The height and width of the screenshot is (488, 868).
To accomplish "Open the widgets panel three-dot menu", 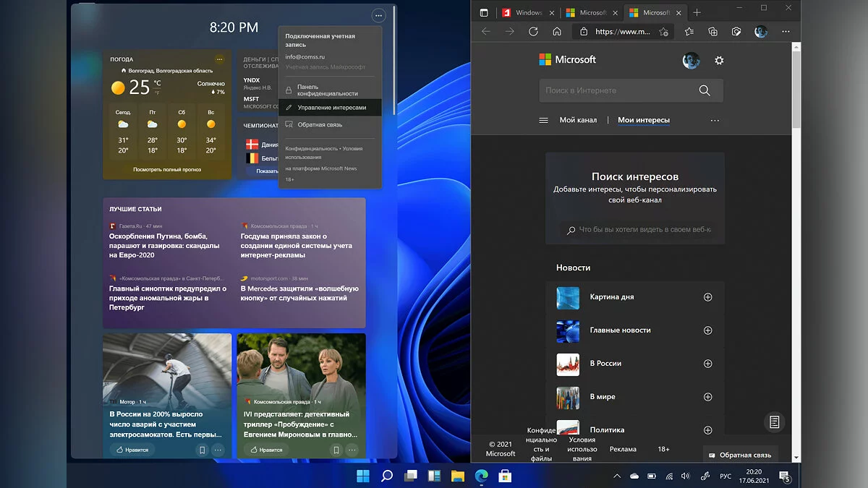I will 378,15.
